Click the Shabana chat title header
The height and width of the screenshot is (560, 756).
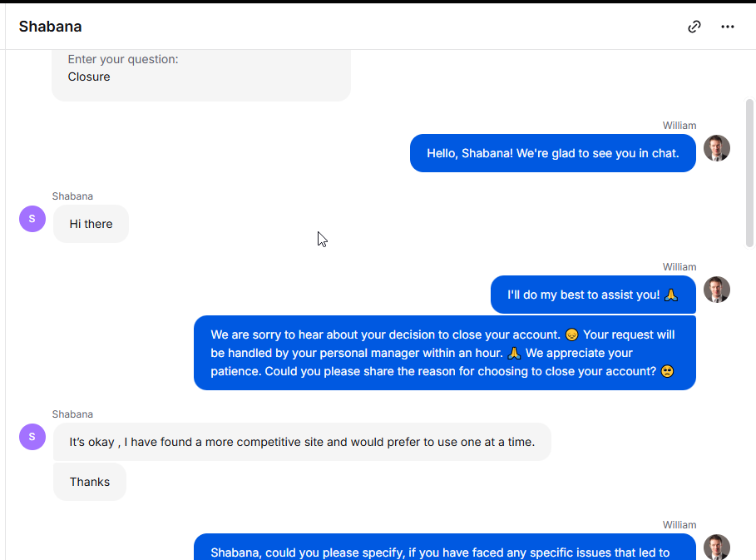tap(50, 27)
